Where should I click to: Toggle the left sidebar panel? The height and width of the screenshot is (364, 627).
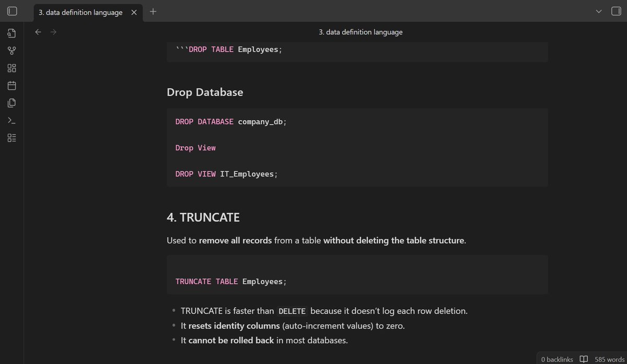[x=12, y=11]
